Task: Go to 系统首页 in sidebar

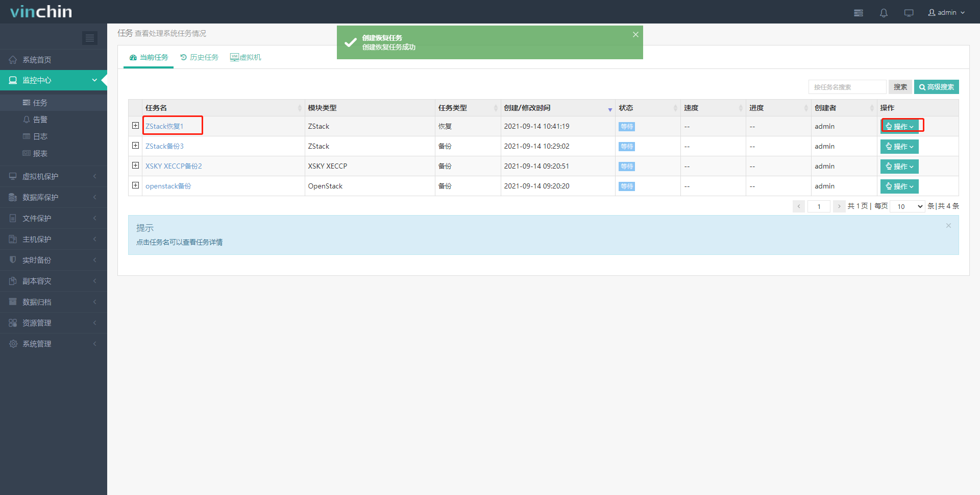Action: click(x=54, y=60)
